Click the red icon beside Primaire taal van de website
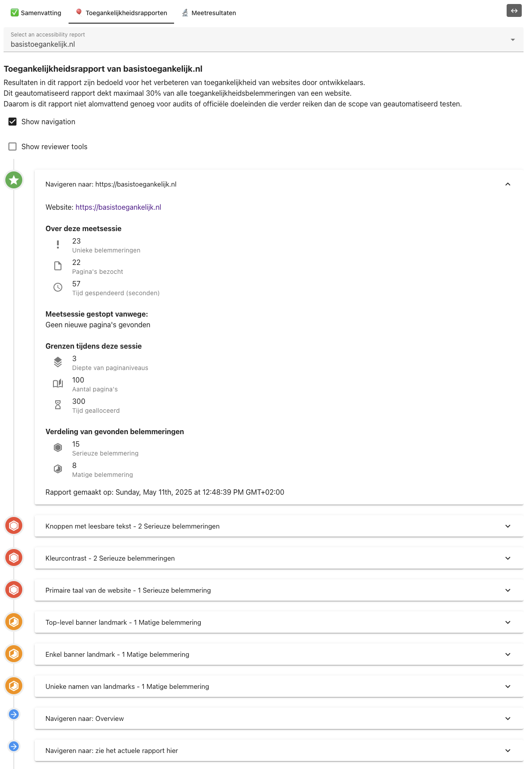The image size is (532, 769). coord(14,590)
